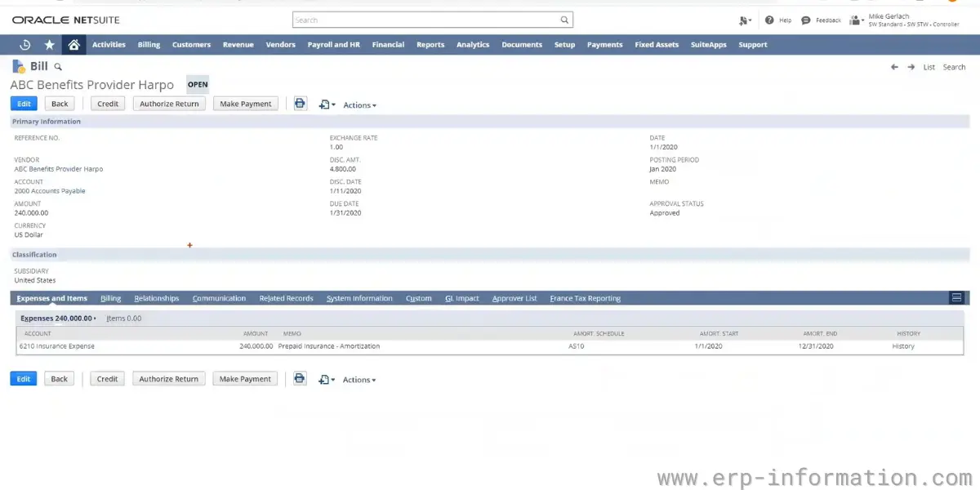980x490 pixels.
Task: Open the Financial menu
Action: (388, 45)
